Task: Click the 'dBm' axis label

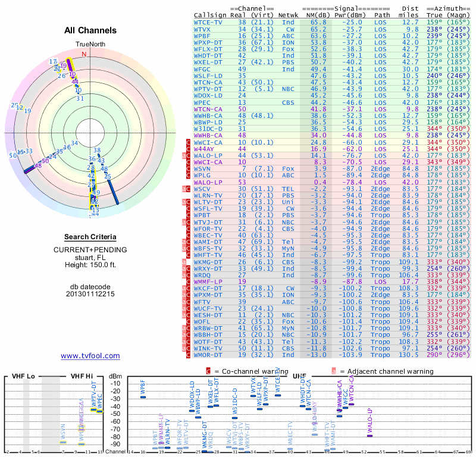Action: pyautogui.click(x=115, y=377)
